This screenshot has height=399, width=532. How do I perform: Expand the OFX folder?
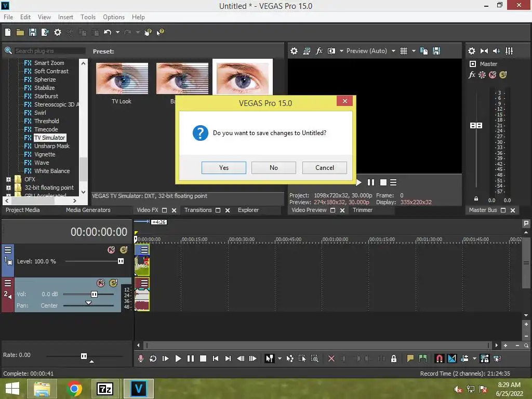pyautogui.click(x=8, y=179)
